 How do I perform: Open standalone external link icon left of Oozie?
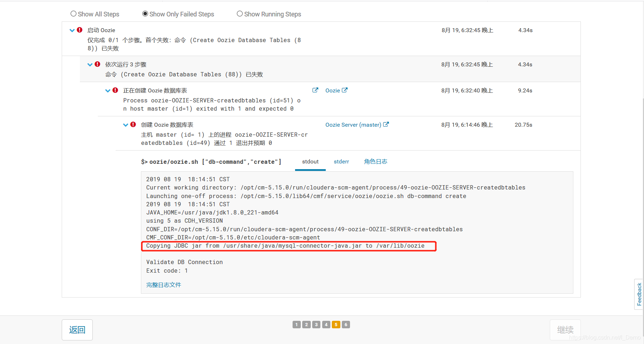315,90
